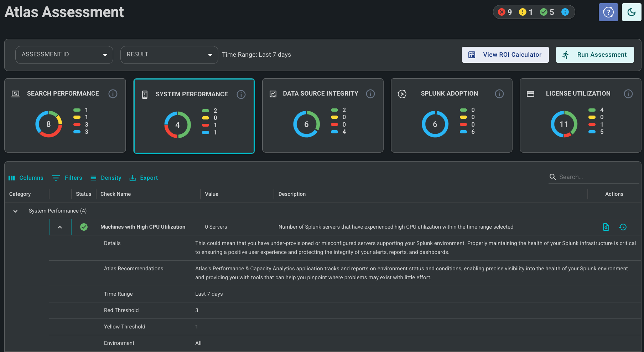Click red legend swatch in System Performance card
Screen dimensions: 644x352
[x=206, y=125]
